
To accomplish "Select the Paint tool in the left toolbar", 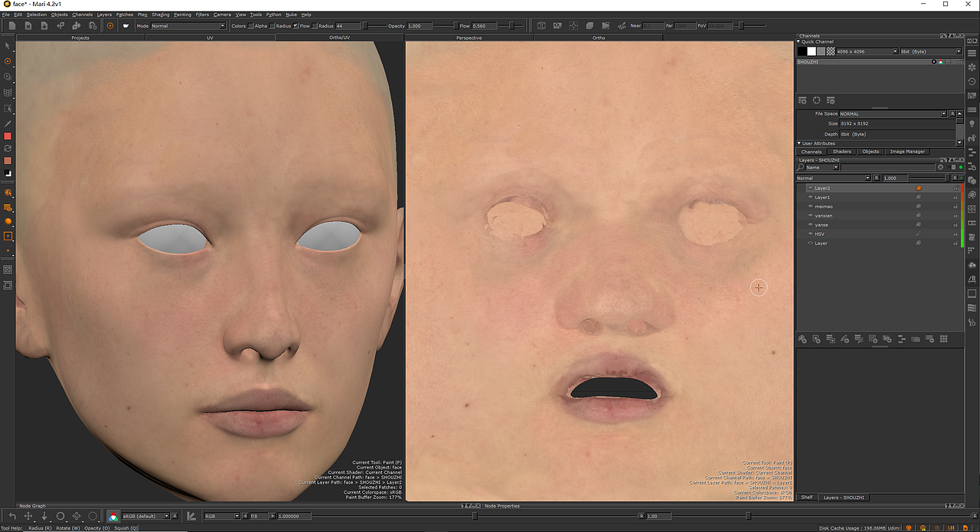I will point(8,61).
